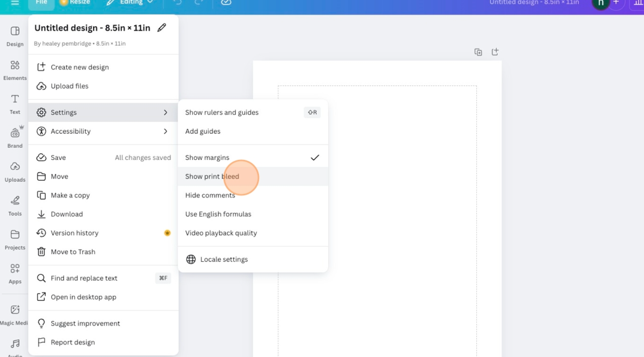Disable Show margins
This screenshot has width=644, height=357.
(x=207, y=157)
